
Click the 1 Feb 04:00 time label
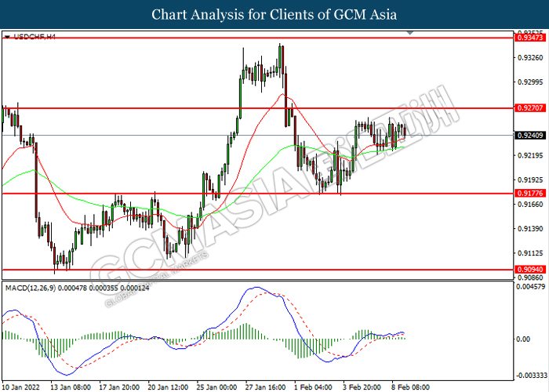[313, 387]
